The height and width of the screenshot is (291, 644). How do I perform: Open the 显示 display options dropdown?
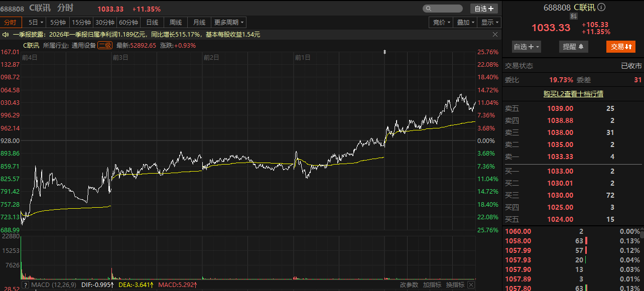click(490, 22)
